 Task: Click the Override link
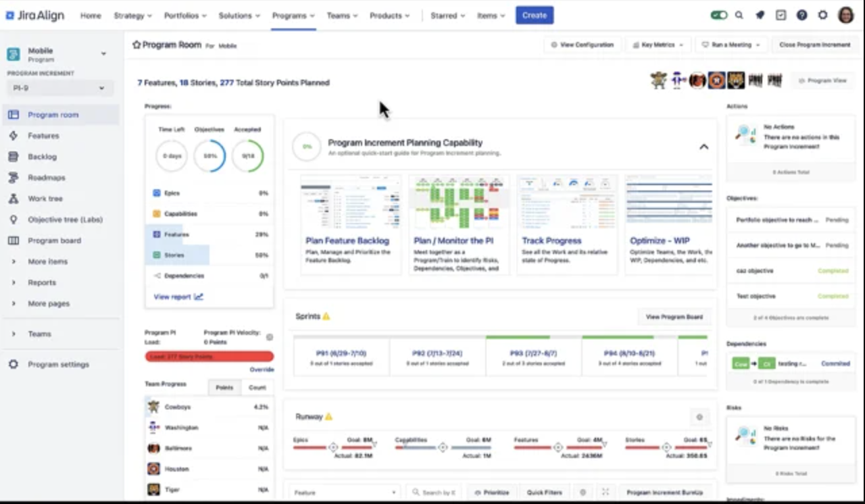coord(262,370)
